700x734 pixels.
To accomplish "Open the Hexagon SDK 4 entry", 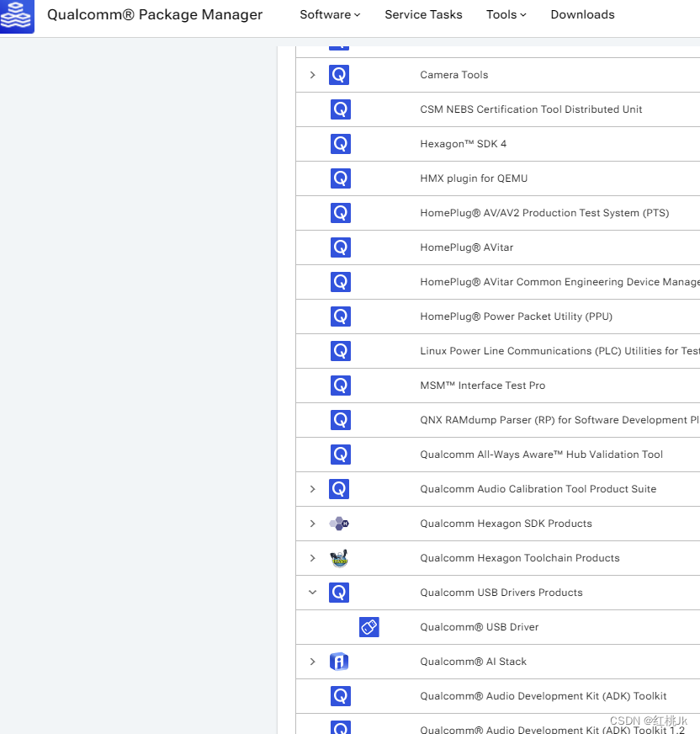I will pos(464,144).
